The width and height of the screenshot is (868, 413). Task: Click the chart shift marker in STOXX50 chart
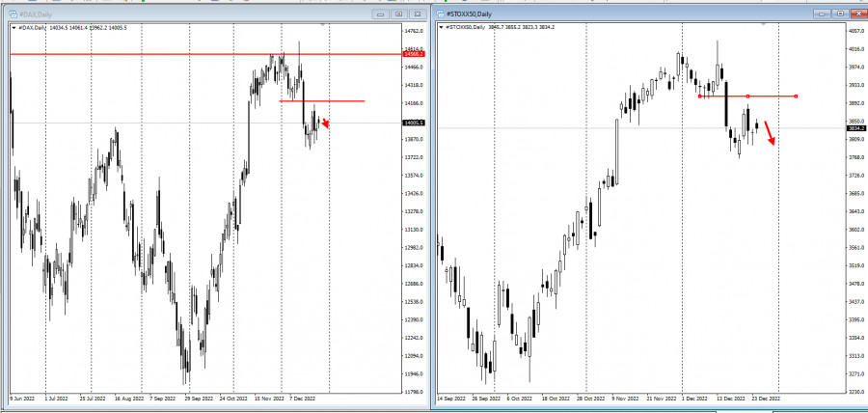(763, 24)
